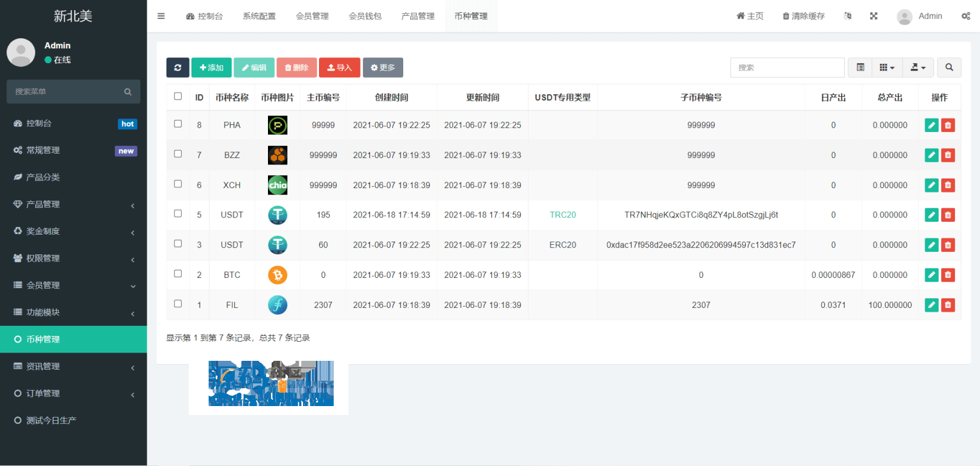The height and width of the screenshot is (466, 980).
Task: Click the edit pencil icon for PHA row
Action: tap(932, 126)
